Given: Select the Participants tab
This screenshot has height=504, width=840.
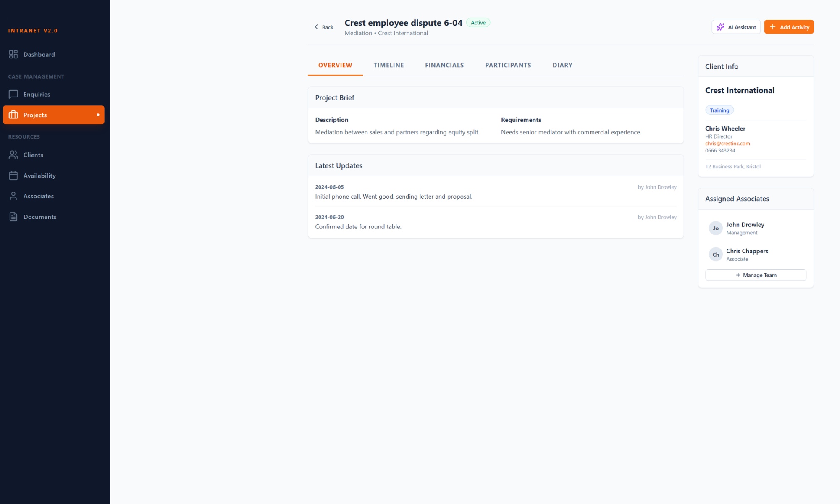Looking at the screenshot, I should pos(508,65).
